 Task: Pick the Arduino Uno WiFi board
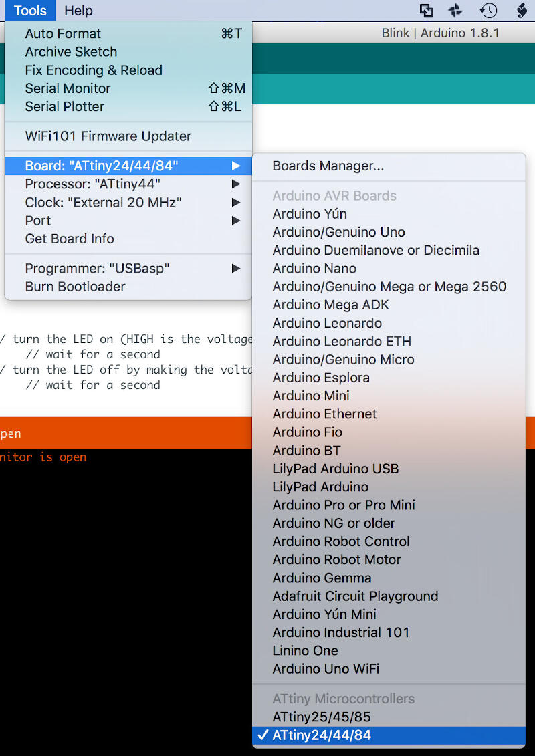click(x=389, y=669)
